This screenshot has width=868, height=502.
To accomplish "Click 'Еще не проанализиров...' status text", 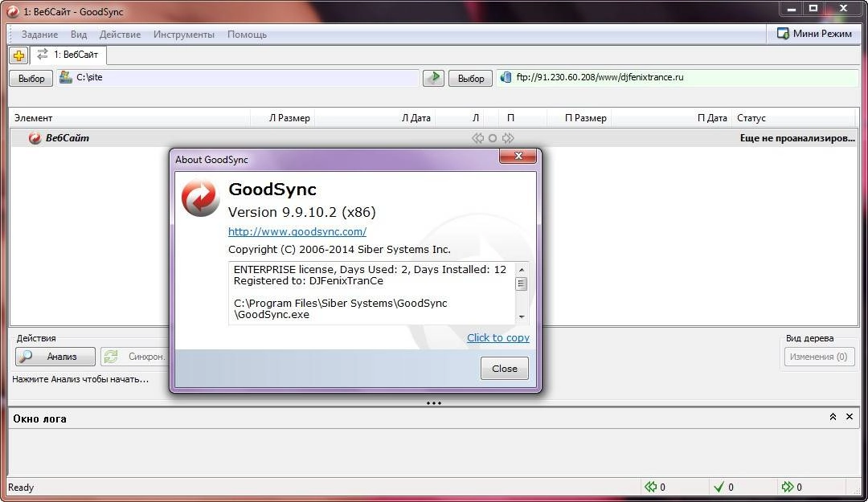I will (797, 138).
